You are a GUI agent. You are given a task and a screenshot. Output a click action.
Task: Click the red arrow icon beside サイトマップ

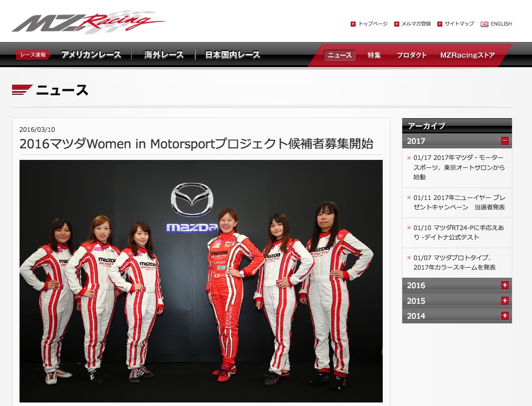click(x=439, y=24)
